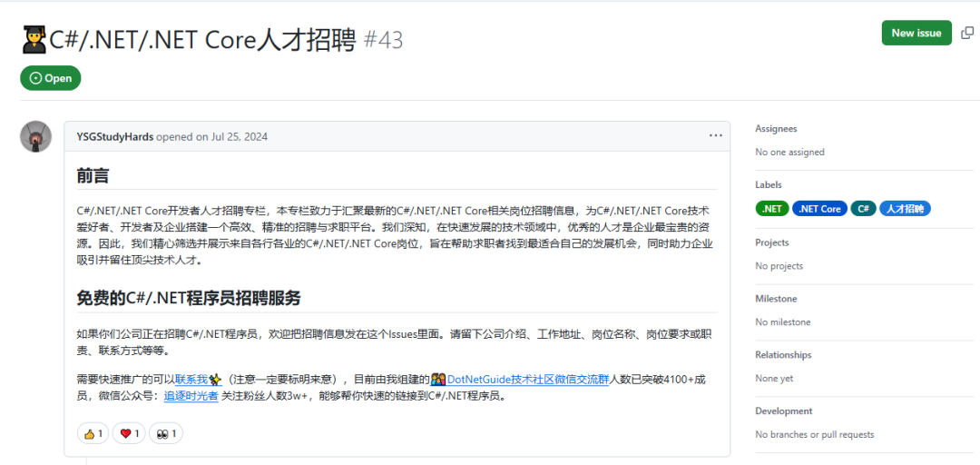980x465 pixels.
Task: Select the .NET Core label
Action: (x=820, y=209)
